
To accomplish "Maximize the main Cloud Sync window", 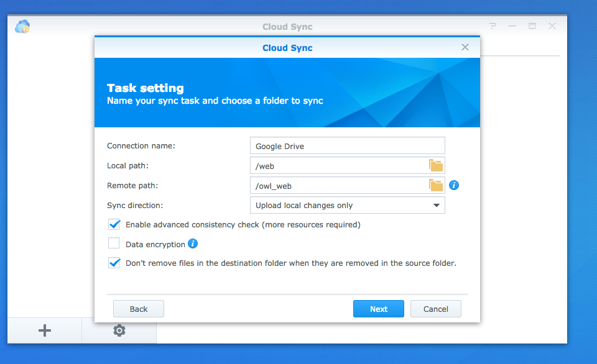I will click(532, 26).
